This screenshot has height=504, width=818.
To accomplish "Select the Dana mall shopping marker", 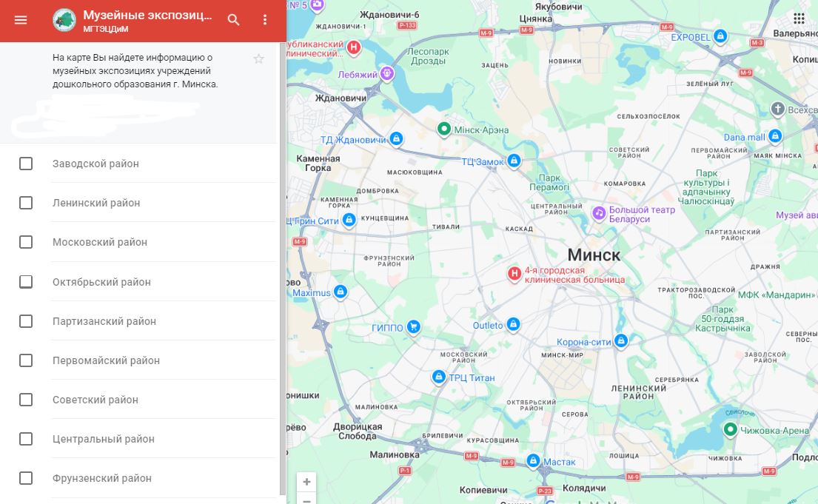I will point(775,136).
